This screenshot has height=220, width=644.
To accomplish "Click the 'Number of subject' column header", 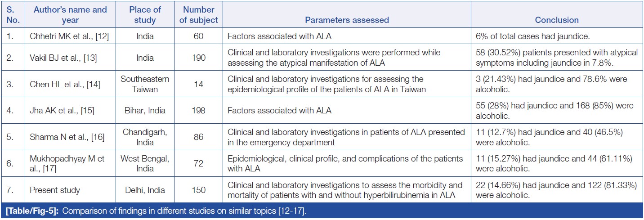I will coord(199,15).
